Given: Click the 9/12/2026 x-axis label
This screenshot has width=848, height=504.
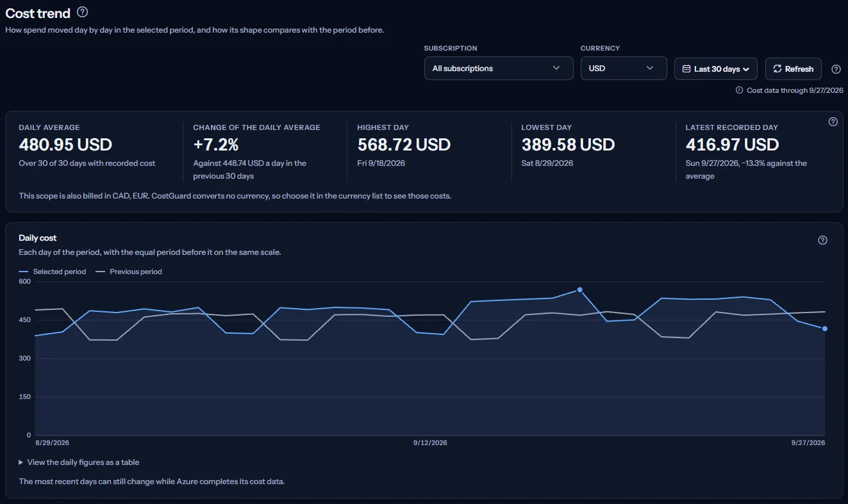Looking at the screenshot, I should click(430, 443).
